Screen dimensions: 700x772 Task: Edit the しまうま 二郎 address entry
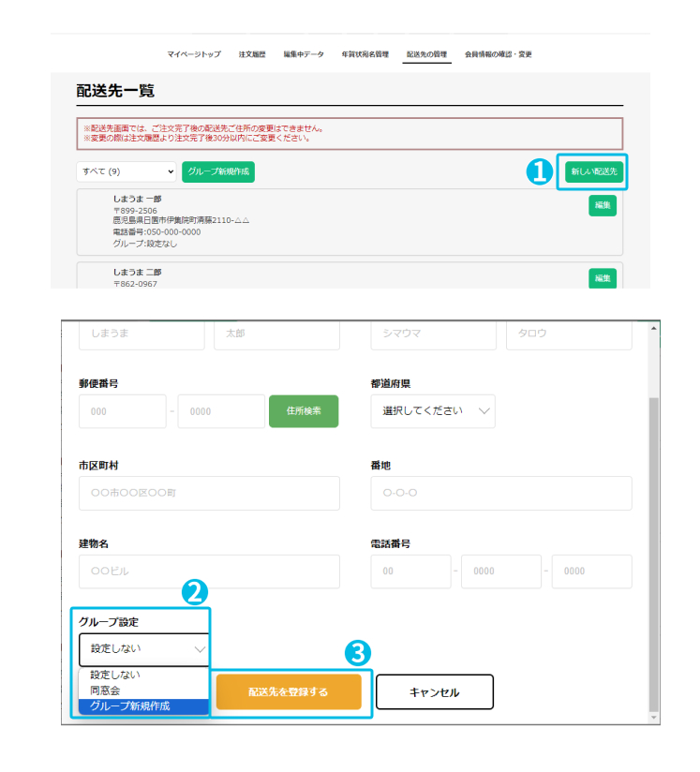pyautogui.click(x=603, y=278)
